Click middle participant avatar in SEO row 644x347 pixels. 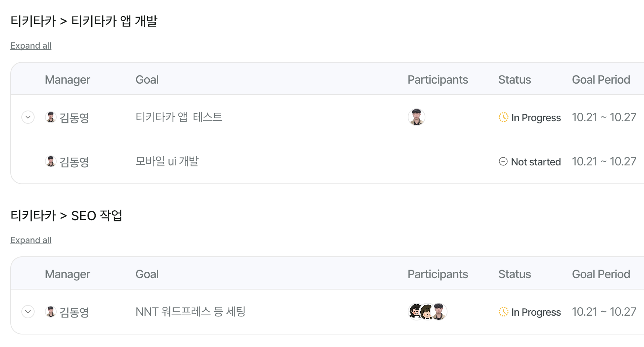pyautogui.click(x=427, y=312)
